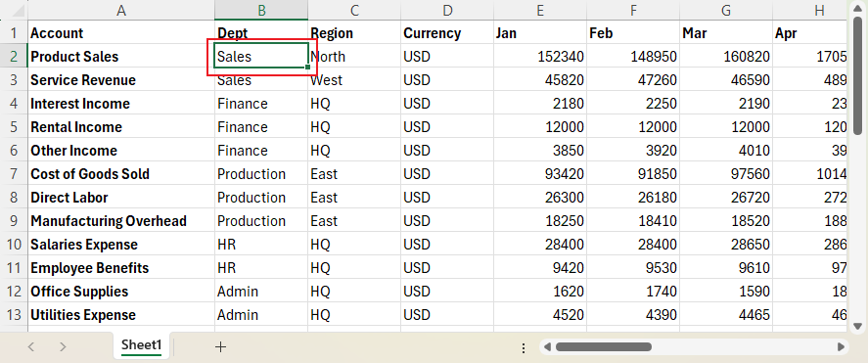Select the Salaries Expense cell

tap(121, 245)
